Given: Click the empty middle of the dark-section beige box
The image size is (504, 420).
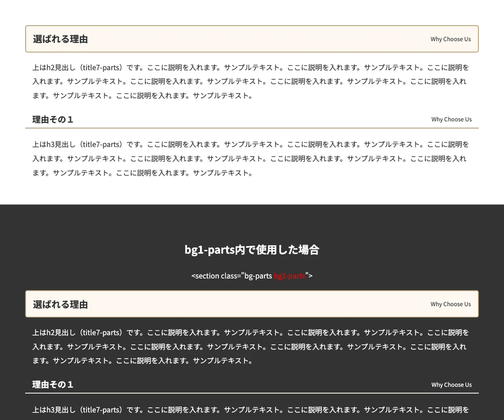Looking at the screenshot, I should coord(252,304).
